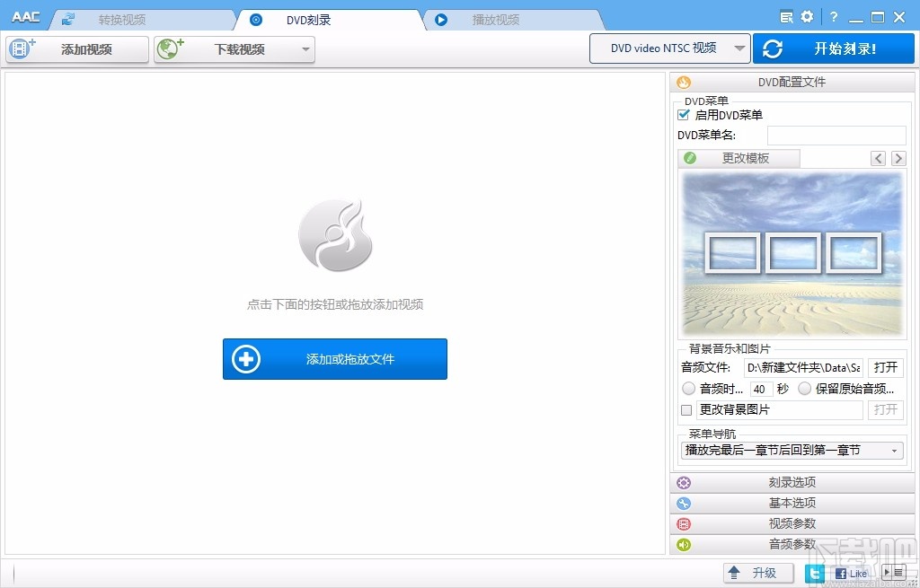920x588 pixels.
Task: Uncheck 启用DVD菜单 checkbox
Action: click(x=683, y=115)
